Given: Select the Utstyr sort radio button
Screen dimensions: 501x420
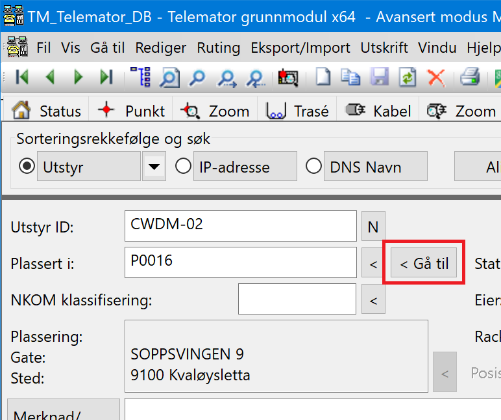Looking at the screenshot, I should 27,166.
